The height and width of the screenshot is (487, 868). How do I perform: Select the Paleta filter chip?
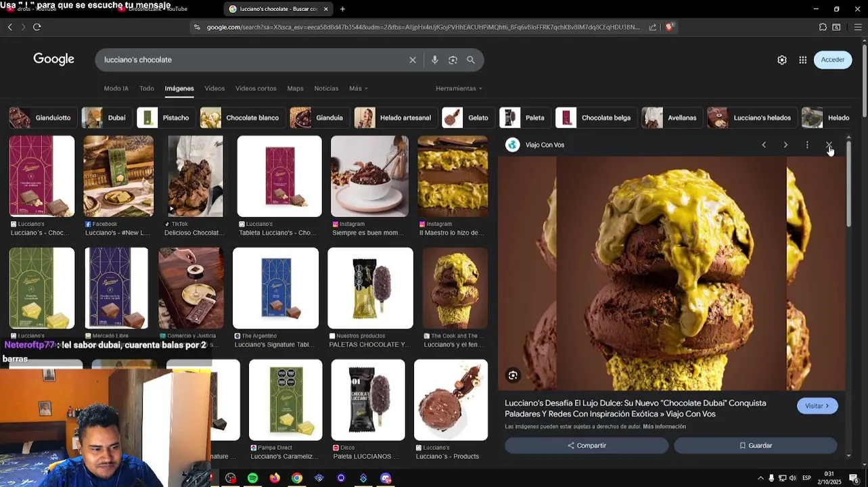pyautogui.click(x=524, y=118)
